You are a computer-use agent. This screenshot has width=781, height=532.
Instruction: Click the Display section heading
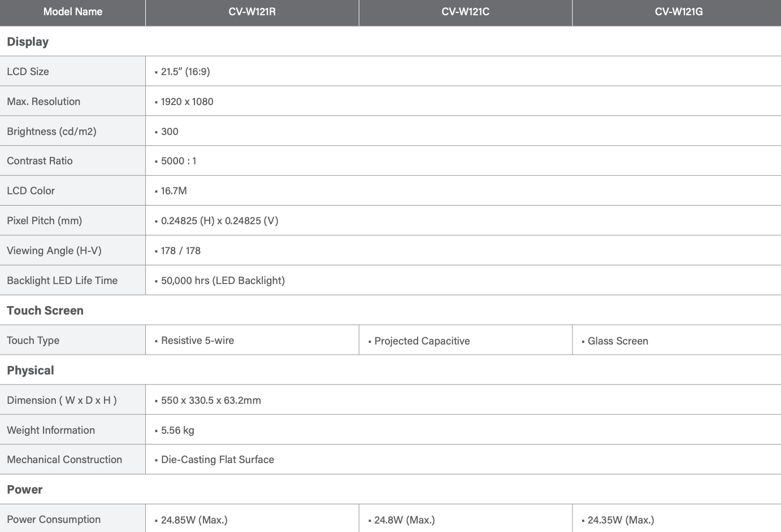[28, 42]
